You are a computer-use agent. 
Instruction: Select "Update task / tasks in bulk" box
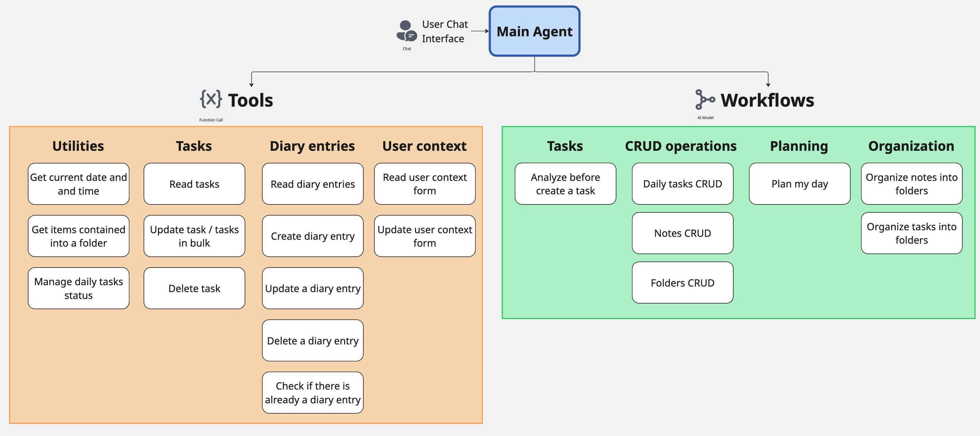click(194, 236)
